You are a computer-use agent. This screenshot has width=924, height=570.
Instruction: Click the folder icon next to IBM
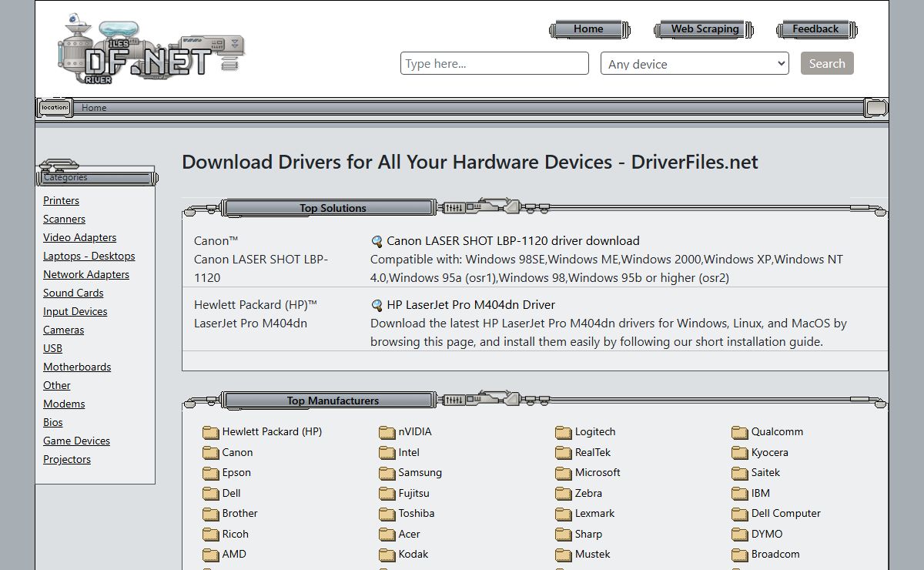740,494
